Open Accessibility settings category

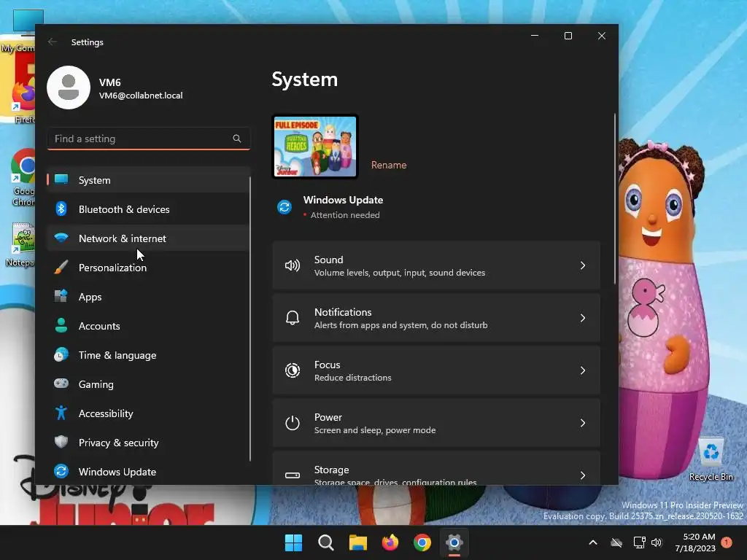point(148,413)
